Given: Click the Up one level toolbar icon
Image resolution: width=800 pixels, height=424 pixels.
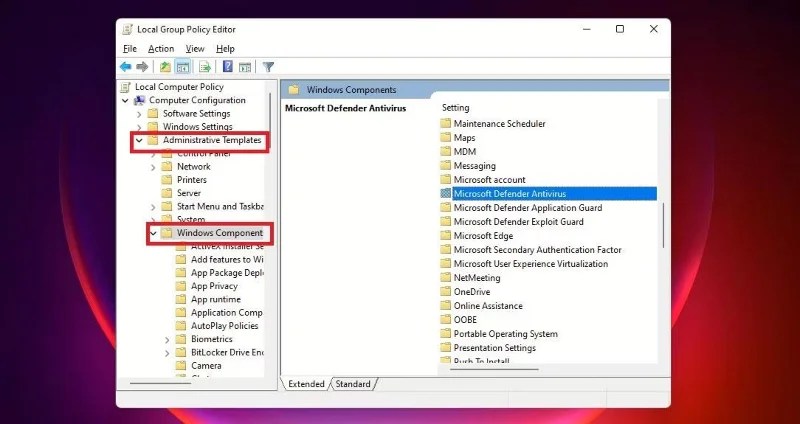Looking at the screenshot, I should [x=165, y=67].
